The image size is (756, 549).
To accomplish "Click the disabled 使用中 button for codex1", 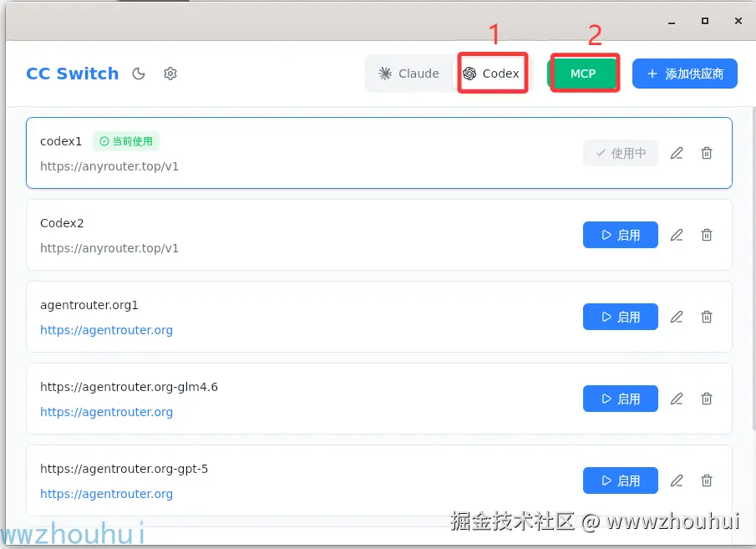I will tap(621, 154).
